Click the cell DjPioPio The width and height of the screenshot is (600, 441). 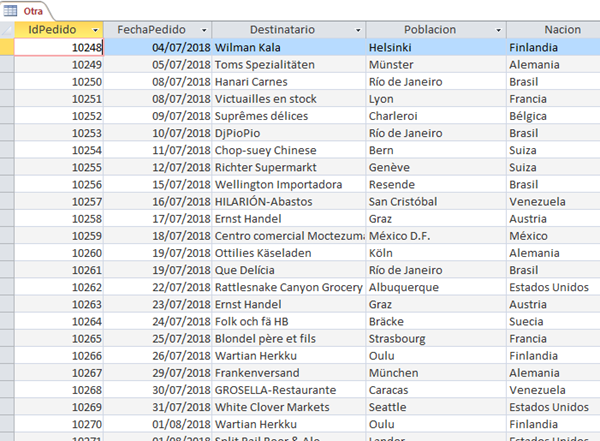click(289, 133)
